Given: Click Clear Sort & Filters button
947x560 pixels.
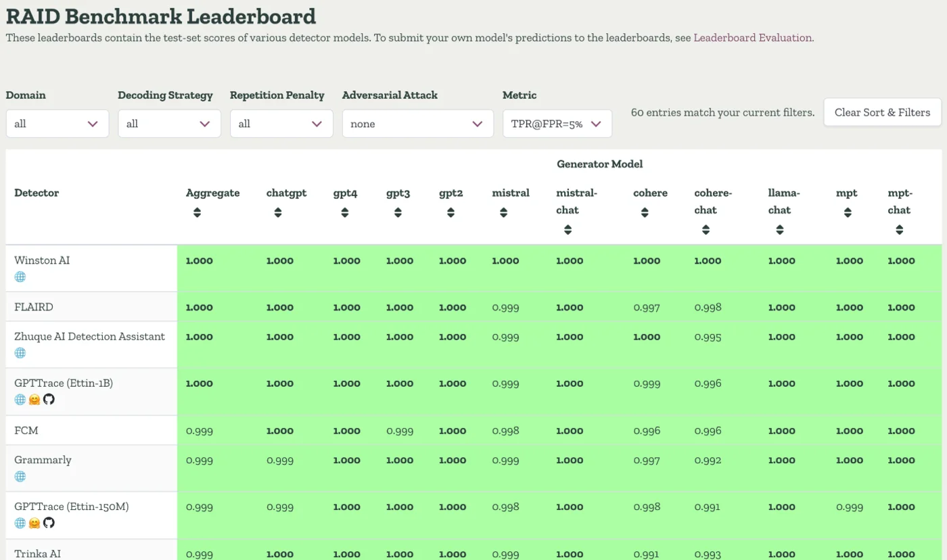Looking at the screenshot, I should (883, 112).
